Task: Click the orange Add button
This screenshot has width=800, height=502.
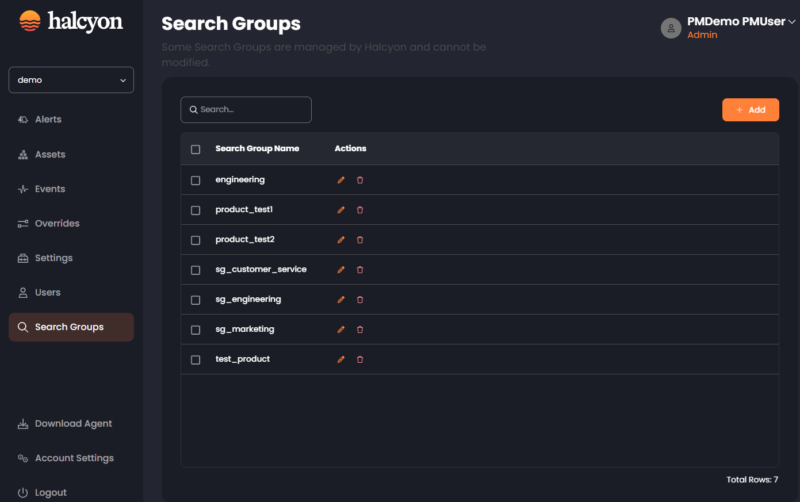Action: [750, 110]
